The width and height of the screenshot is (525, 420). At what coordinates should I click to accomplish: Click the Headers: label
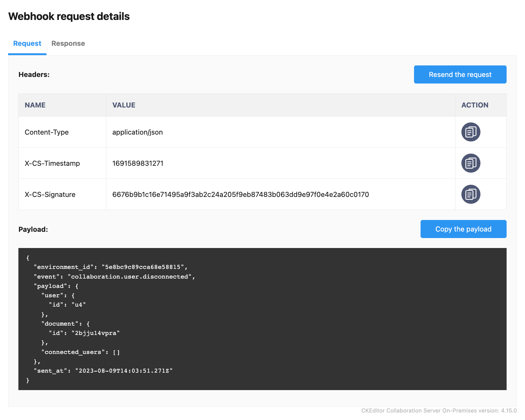coord(34,74)
